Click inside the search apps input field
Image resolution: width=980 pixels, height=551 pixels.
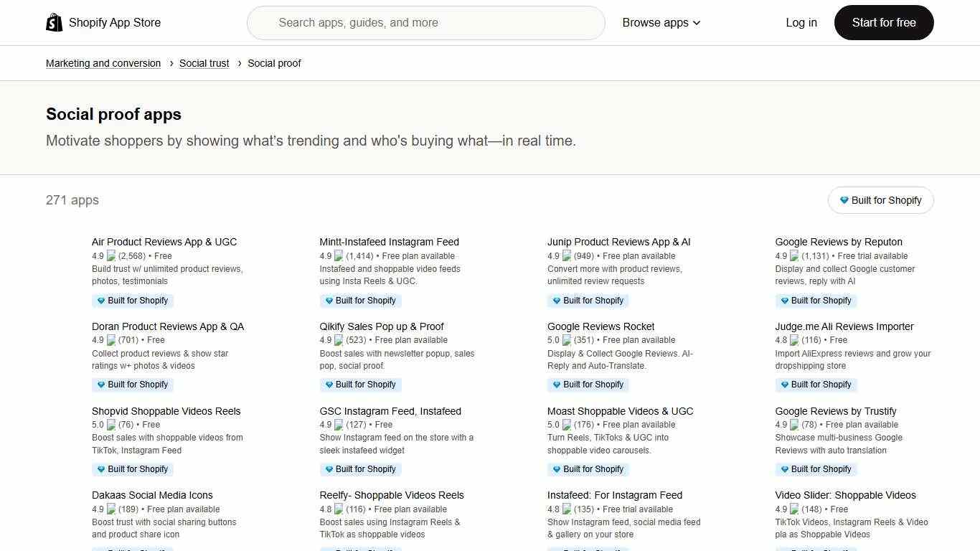426,22
